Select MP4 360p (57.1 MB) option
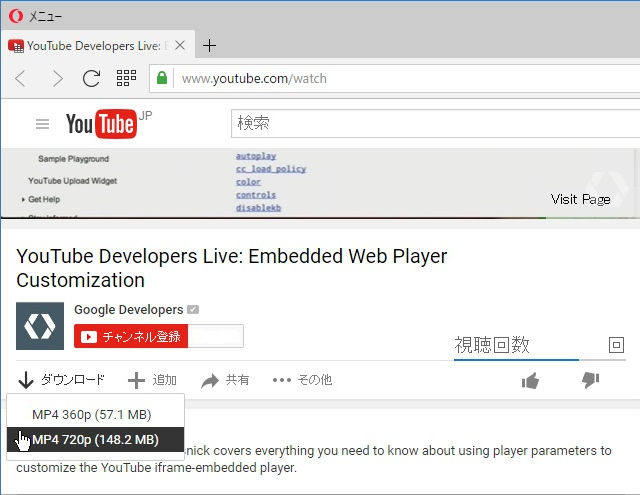 [96, 415]
